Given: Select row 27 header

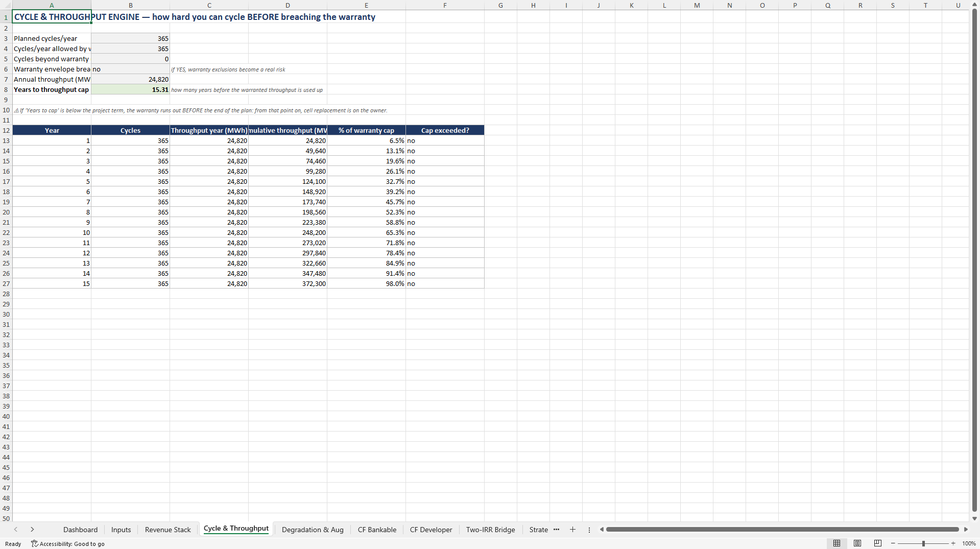Looking at the screenshot, I should [6, 283].
